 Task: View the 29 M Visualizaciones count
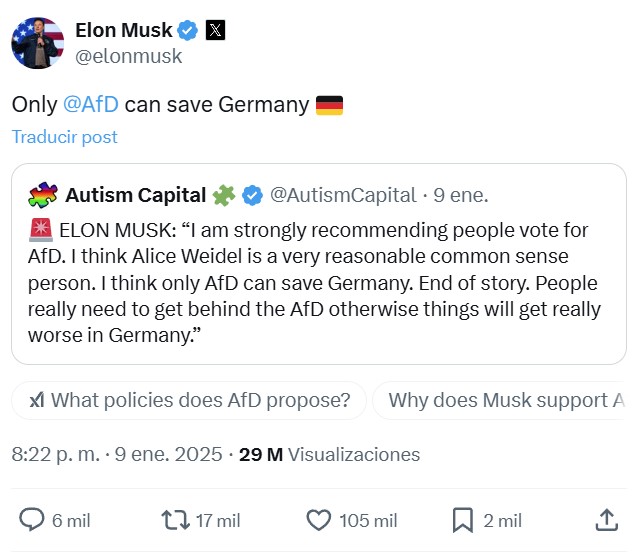pyautogui.click(x=330, y=454)
